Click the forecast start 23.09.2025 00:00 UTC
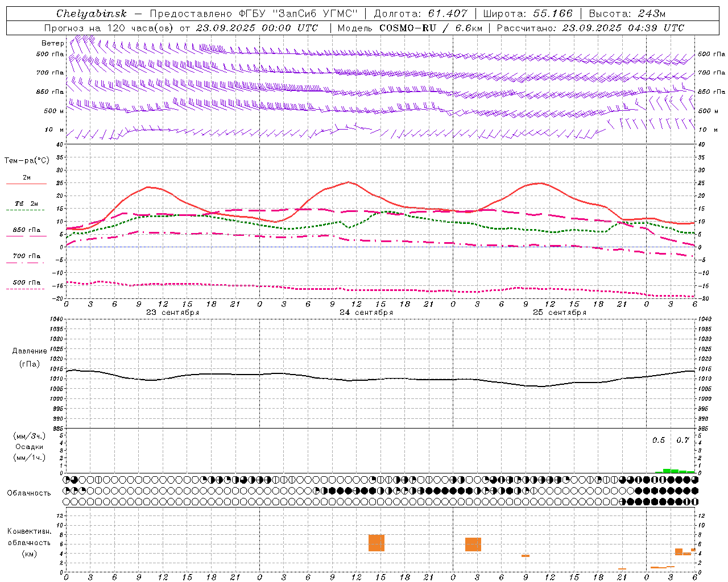The height and width of the screenshot is (582, 728). pos(257,28)
